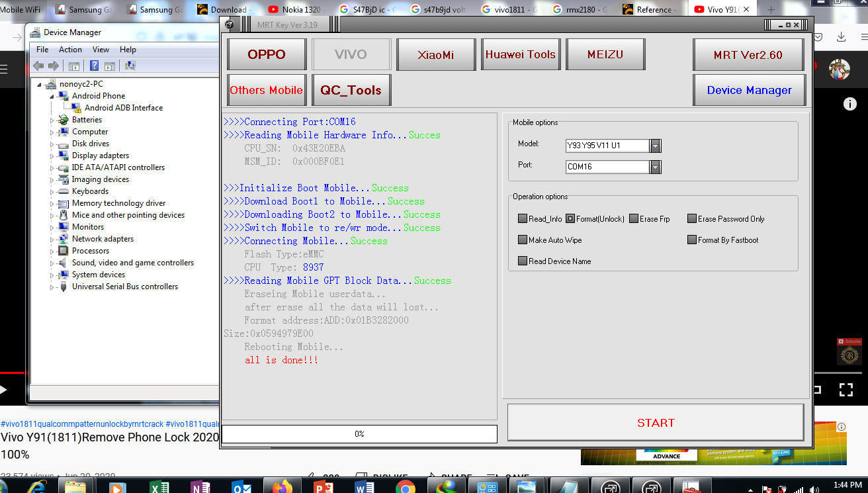Click the QC_Tools button
This screenshot has width=868, height=493.
351,90
